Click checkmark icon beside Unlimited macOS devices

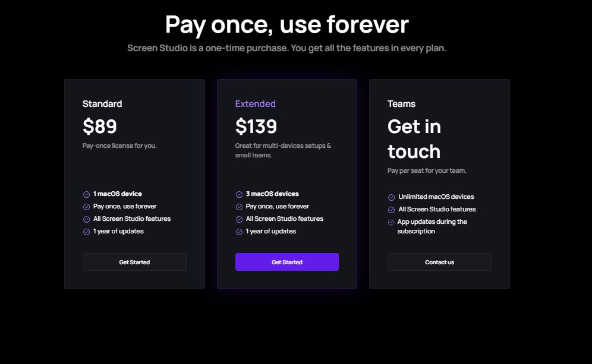[391, 197]
